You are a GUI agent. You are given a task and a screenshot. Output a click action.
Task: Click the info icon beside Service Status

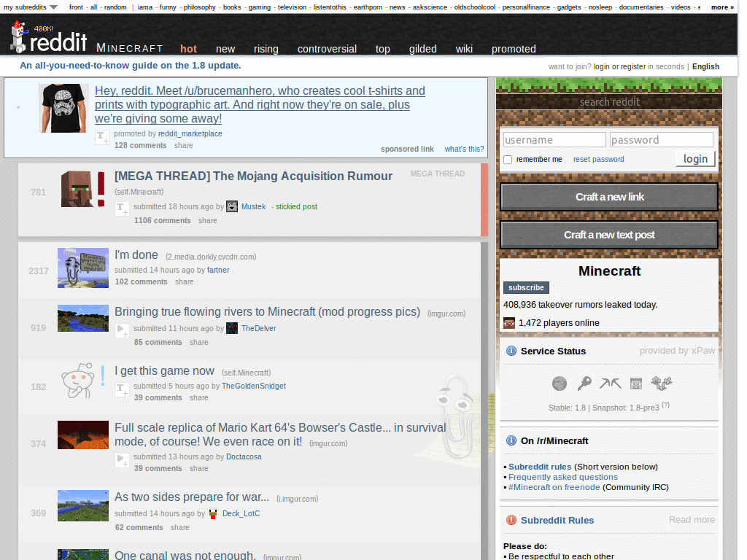(x=511, y=351)
